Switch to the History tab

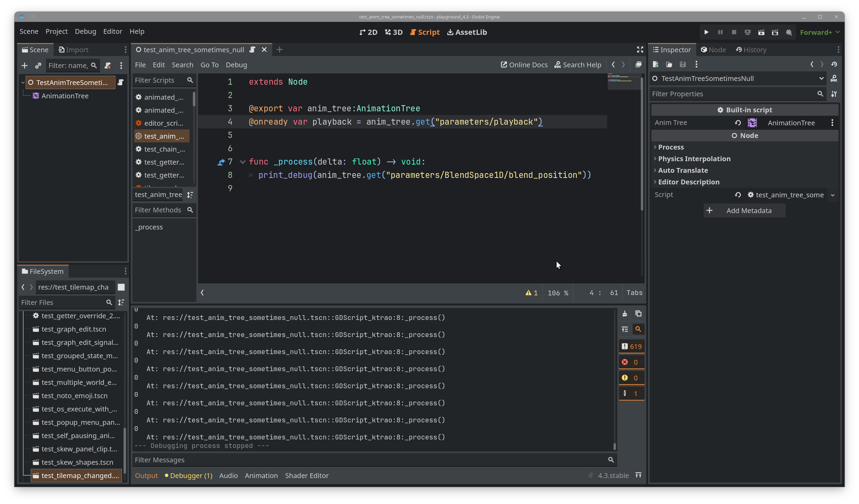click(751, 50)
